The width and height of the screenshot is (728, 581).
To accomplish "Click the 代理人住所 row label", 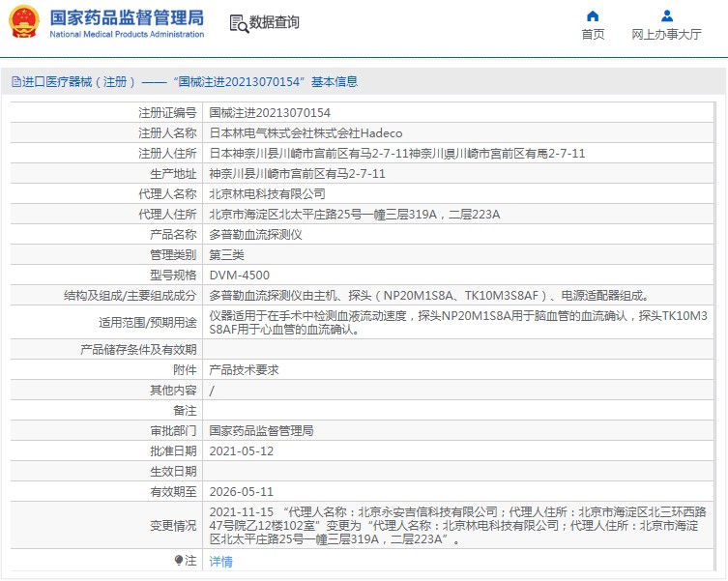I will point(167,215).
